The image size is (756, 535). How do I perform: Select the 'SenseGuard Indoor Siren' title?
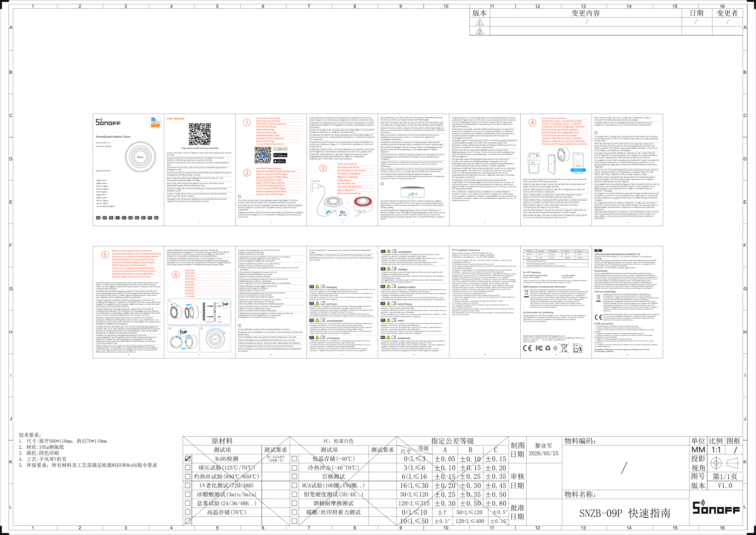tap(113, 137)
